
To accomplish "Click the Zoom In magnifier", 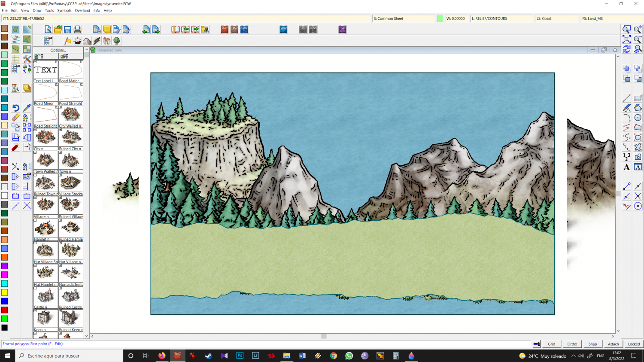I will click(x=638, y=29).
